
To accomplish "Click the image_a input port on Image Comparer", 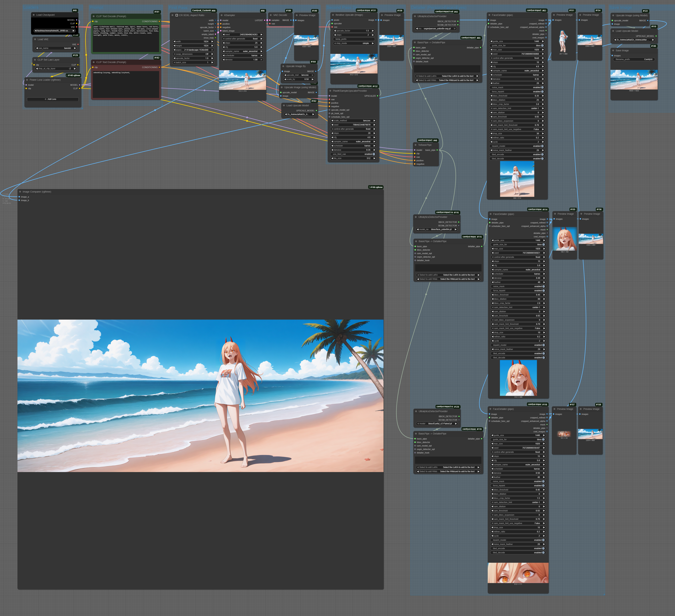I will coord(19,197).
